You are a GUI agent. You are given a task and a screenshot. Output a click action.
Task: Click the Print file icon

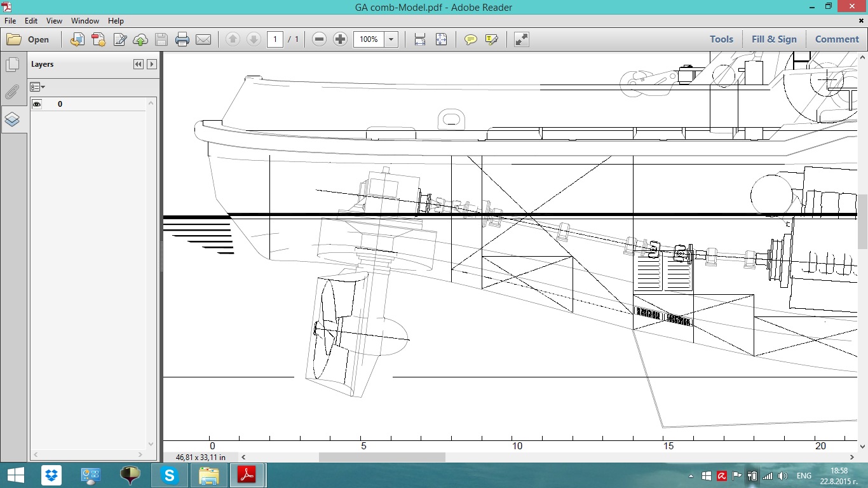click(x=182, y=39)
